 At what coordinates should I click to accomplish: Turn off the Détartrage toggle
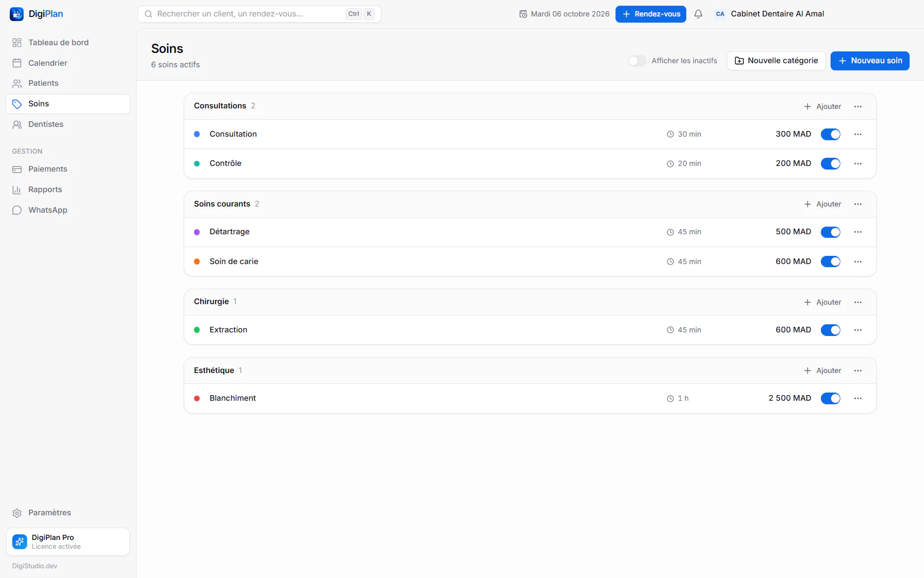(x=831, y=232)
